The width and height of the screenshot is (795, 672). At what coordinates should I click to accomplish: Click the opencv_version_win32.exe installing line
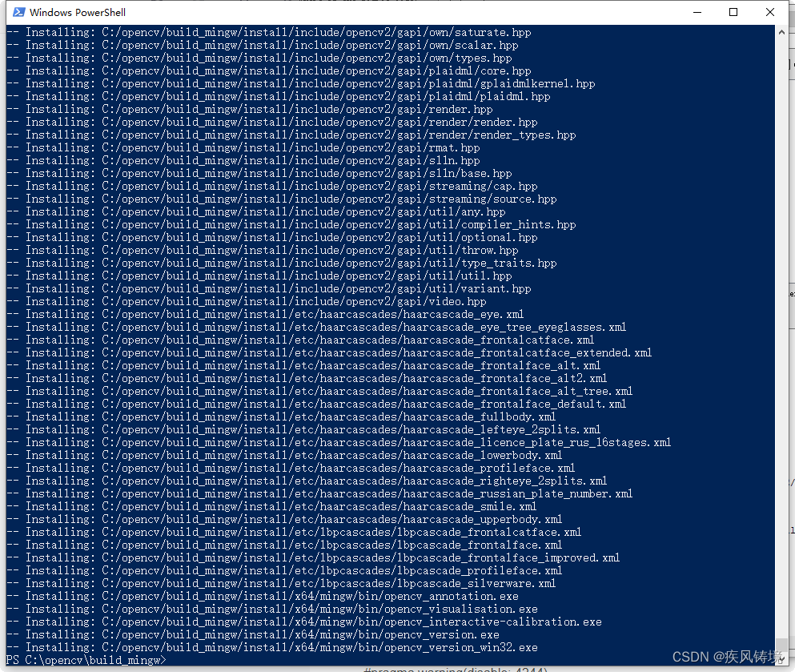click(272, 648)
